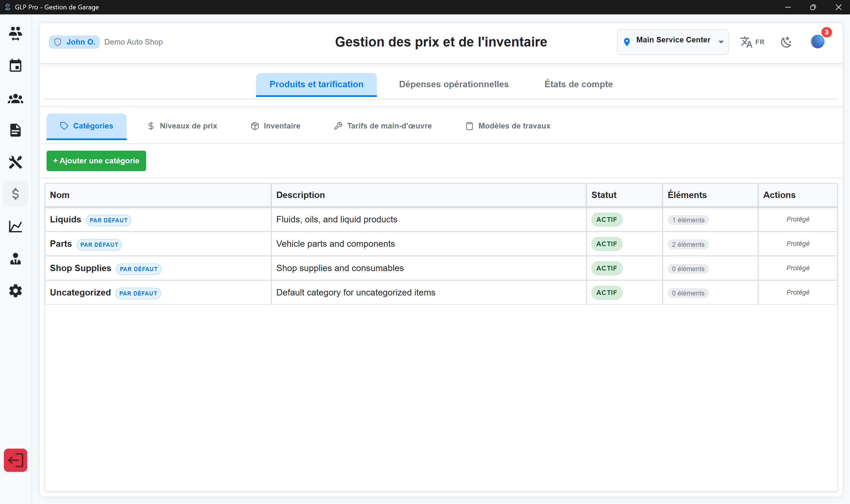Screen dimensions: 850x504
Task: Click 'Fluids, oils, and liquid products' description
Action: tap(336, 219)
